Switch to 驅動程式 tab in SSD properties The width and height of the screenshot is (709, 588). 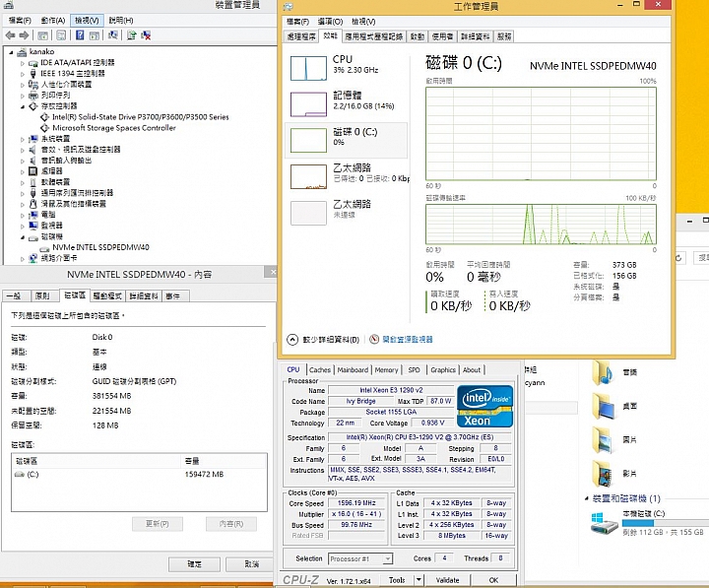[x=107, y=295]
